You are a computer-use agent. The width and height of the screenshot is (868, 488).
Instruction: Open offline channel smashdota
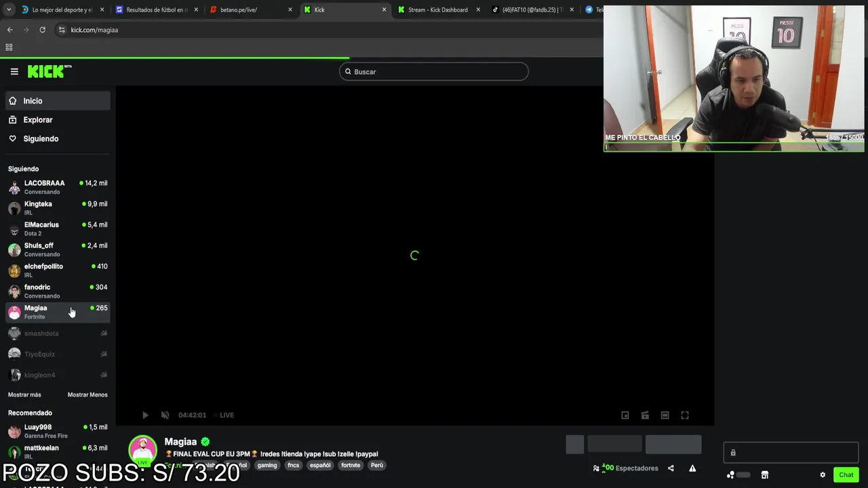tap(58, 333)
